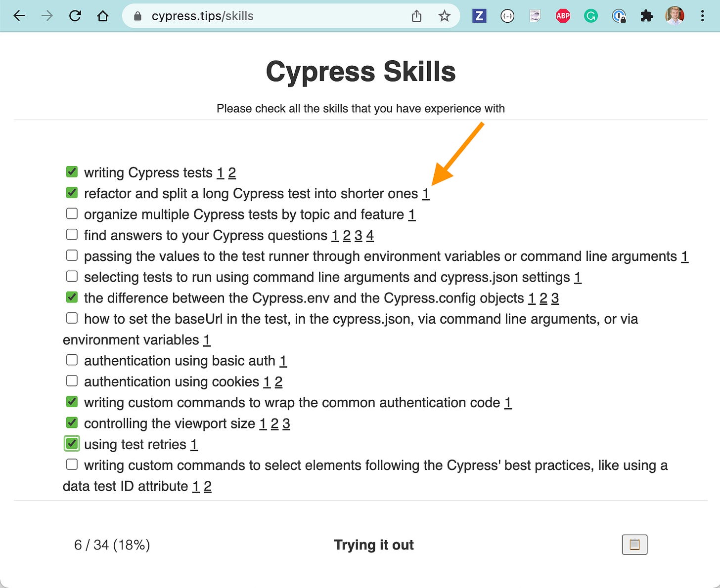
Task: Open link 2 for controlling the viewport size
Action: (x=274, y=423)
